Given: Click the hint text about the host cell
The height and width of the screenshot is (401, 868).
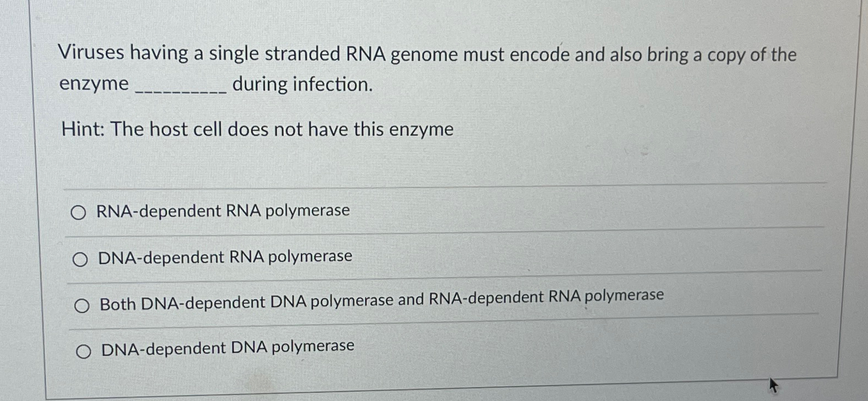Looking at the screenshot, I should coord(256,129).
